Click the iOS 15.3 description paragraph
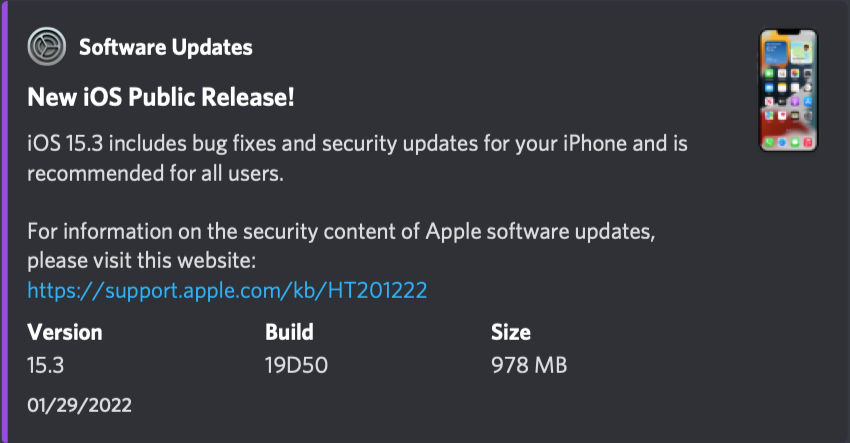Image resolution: width=850 pixels, height=443 pixels. point(357,158)
